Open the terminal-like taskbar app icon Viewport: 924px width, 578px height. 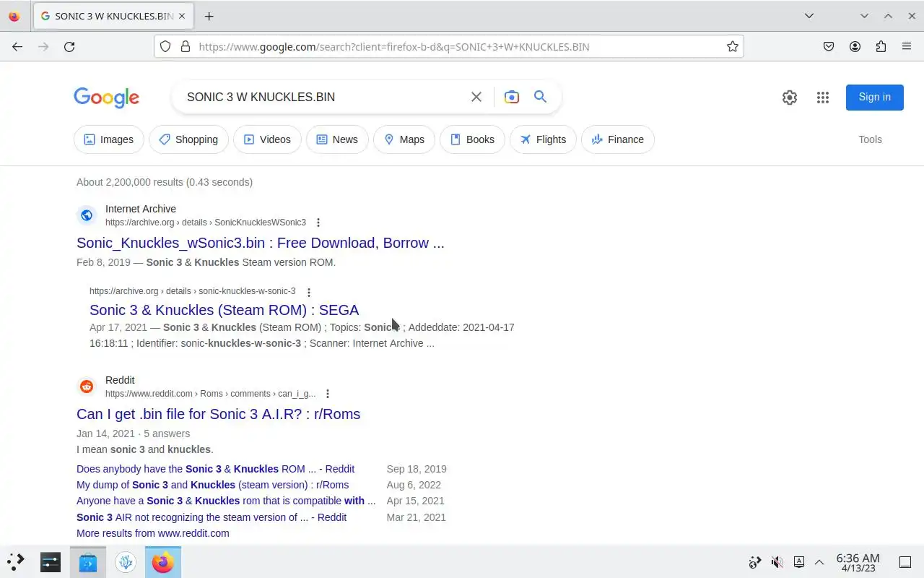(x=51, y=561)
